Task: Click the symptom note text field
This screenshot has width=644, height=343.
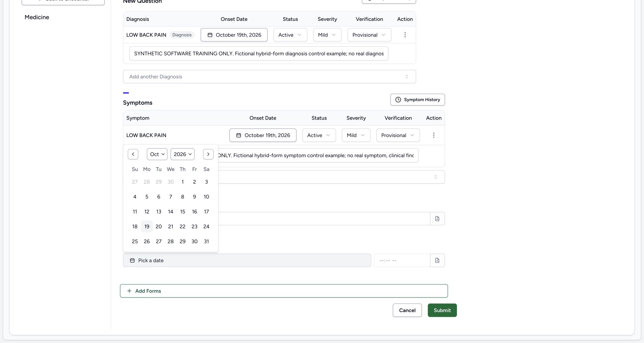Action: coord(318,155)
